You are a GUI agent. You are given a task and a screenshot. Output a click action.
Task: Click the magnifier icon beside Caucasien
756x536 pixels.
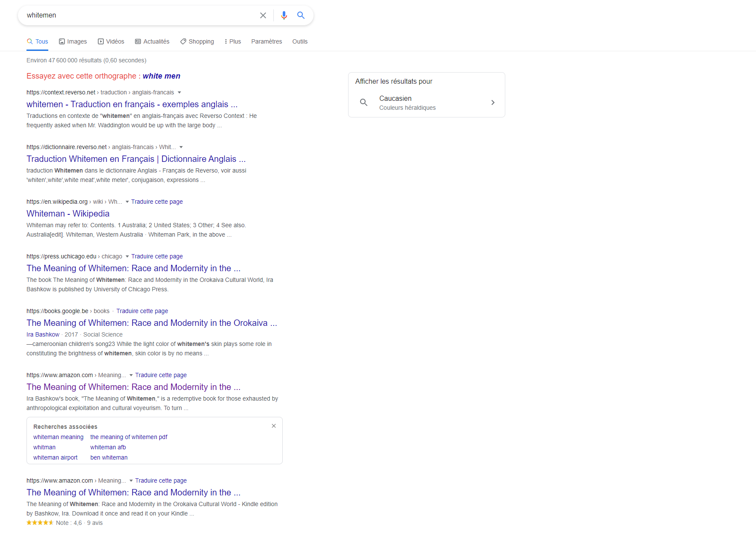(364, 103)
